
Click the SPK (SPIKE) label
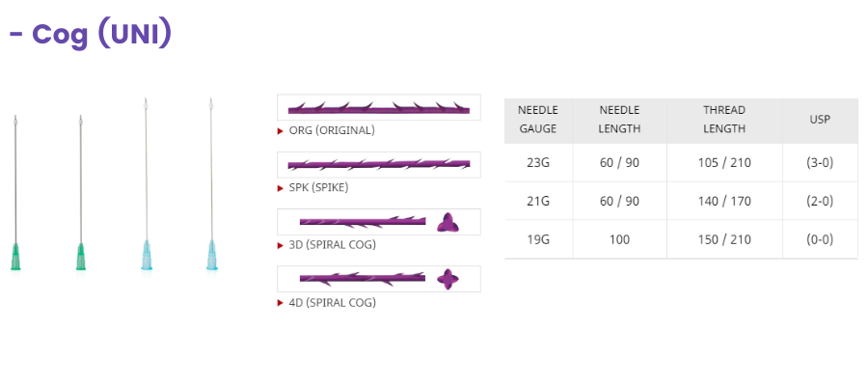pyautogui.click(x=319, y=187)
